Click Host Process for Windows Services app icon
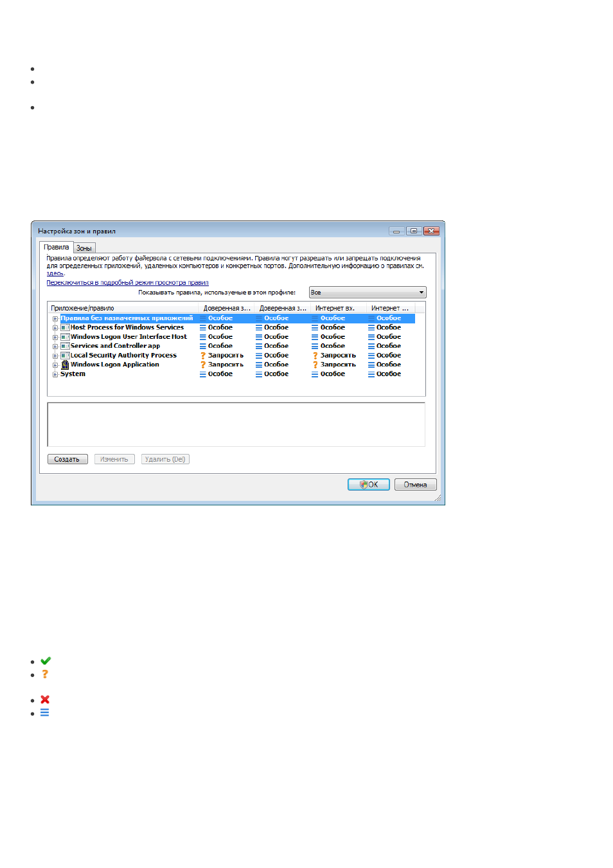Viewport: 613px width, 868px height. coord(65,328)
